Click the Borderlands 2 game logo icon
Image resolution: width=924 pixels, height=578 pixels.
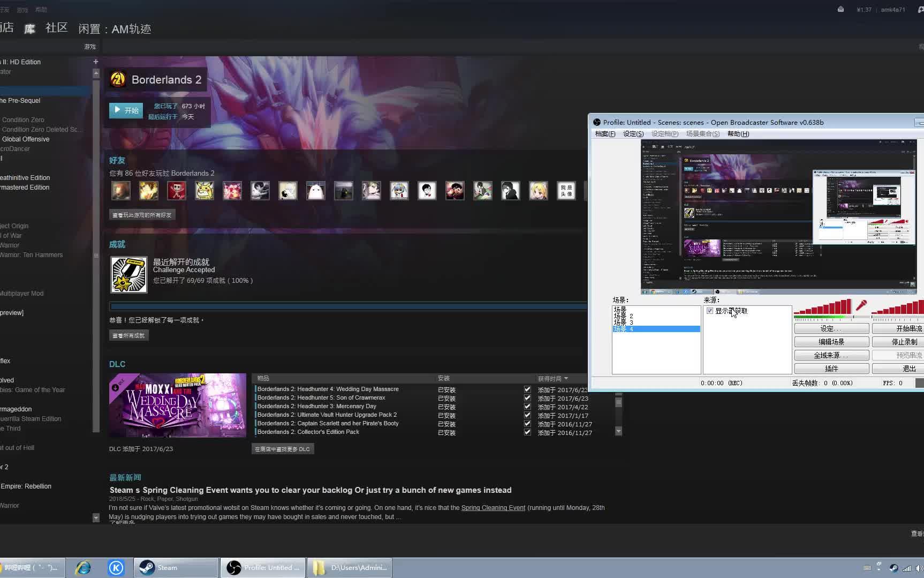click(118, 79)
